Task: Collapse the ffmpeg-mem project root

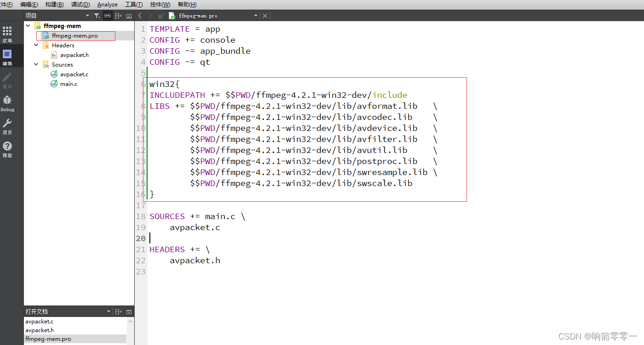Action: (x=28, y=26)
